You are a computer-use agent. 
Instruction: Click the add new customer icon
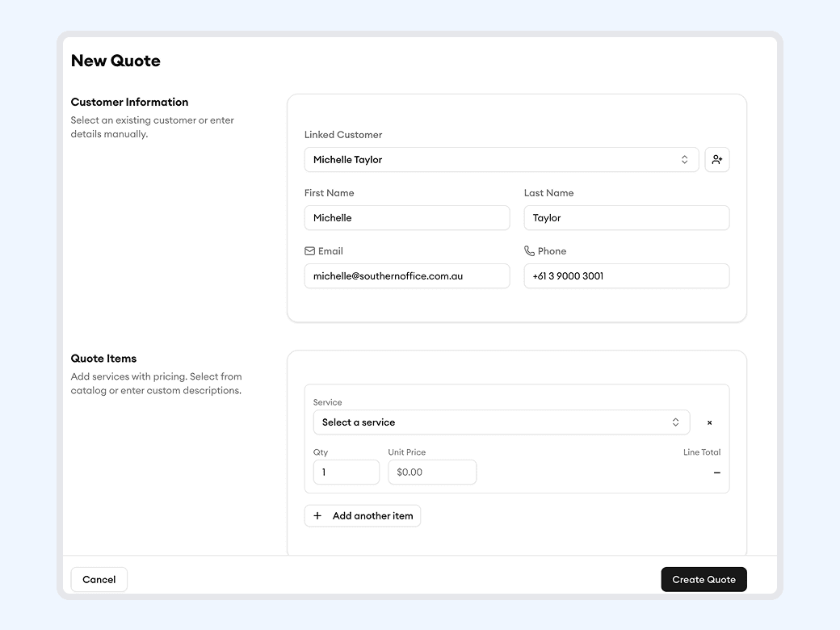click(x=717, y=159)
